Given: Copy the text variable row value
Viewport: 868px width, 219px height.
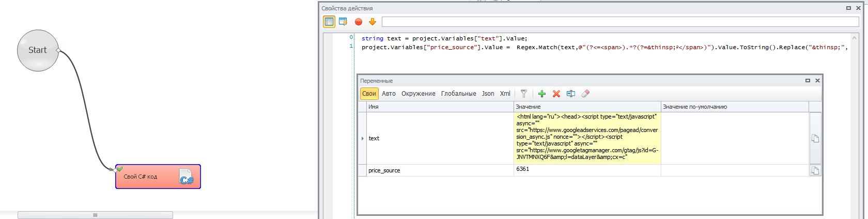Looking at the screenshot, I should coord(815,138).
